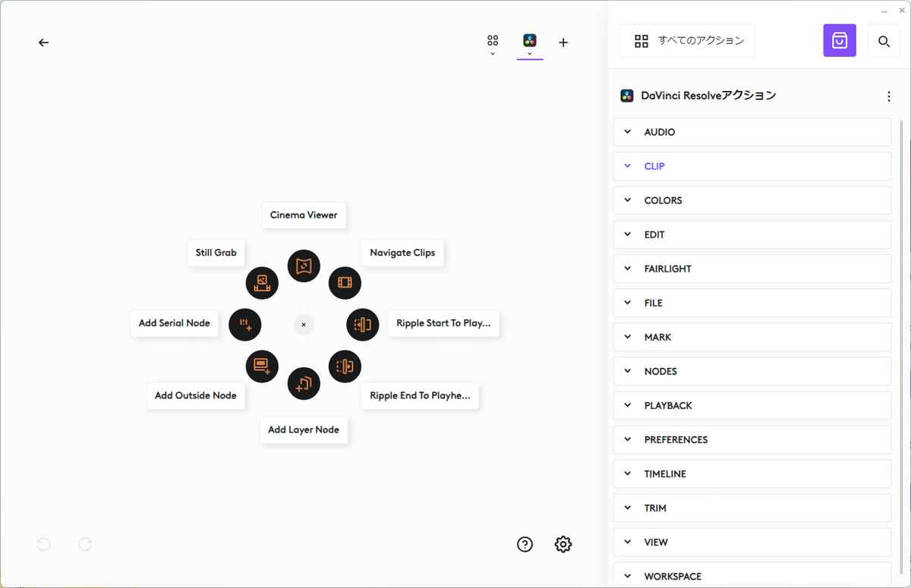Screen dimensions: 911x588
Task: Switch to the DaVinci Resolve profile tab
Action: point(530,42)
